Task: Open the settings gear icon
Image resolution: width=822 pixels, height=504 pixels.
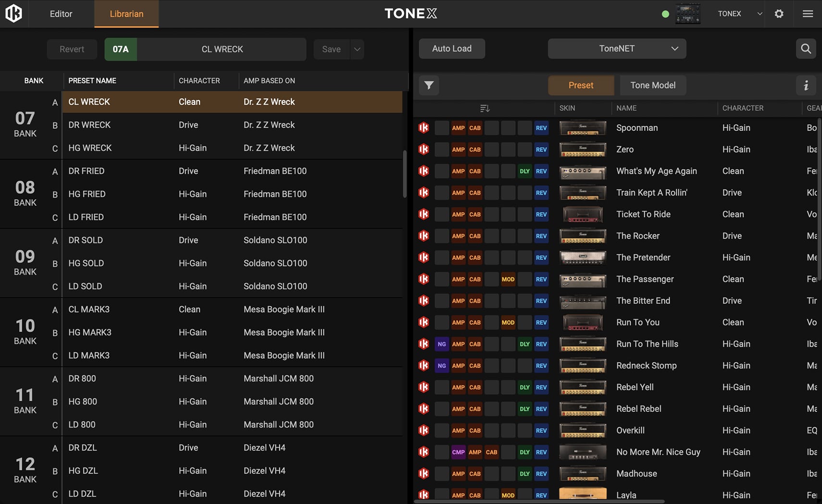Action: click(779, 14)
